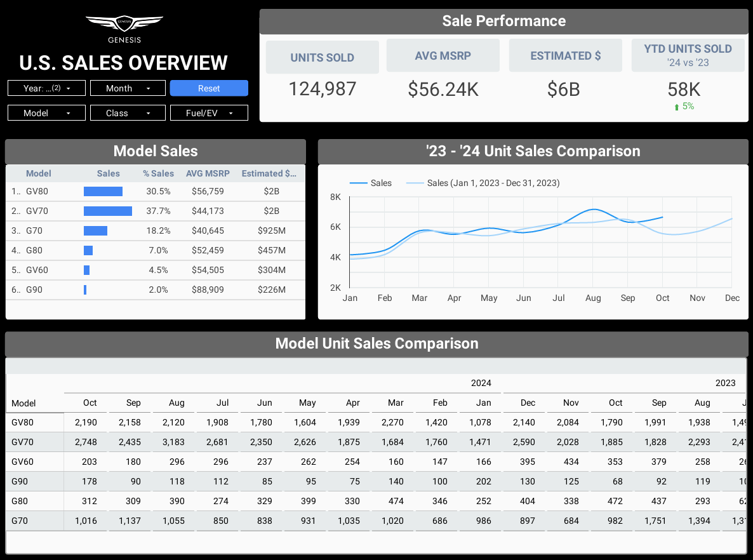Image resolution: width=753 pixels, height=560 pixels.
Task: Expand the Model filter dropdown
Action: pos(46,113)
